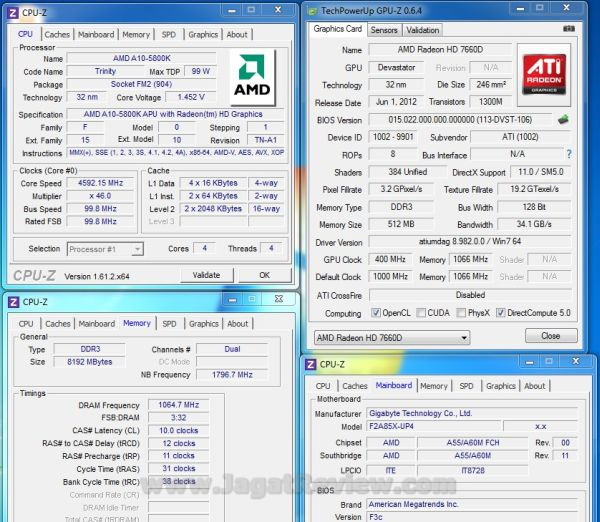The image size is (600, 522).
Task: Click the AMD A10-5800K name field
Action: pyautogui.click(x=142, y=58)
